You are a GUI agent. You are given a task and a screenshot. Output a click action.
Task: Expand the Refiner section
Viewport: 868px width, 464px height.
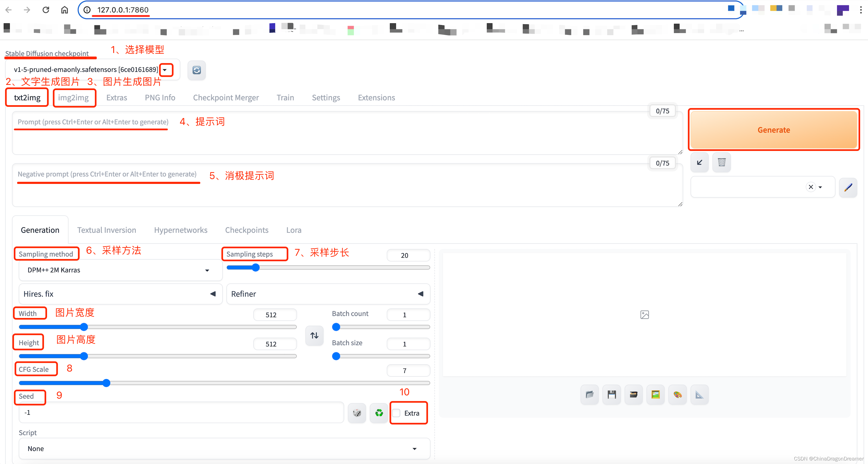(328, 294)
